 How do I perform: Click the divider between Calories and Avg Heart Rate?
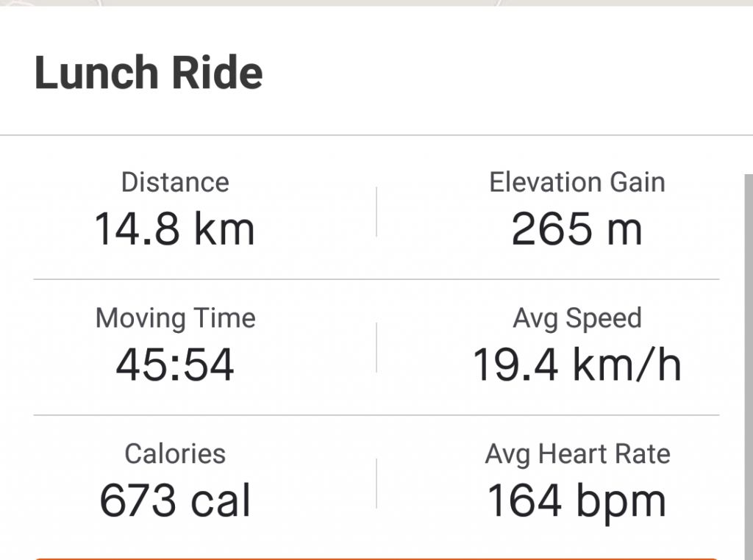376,483
